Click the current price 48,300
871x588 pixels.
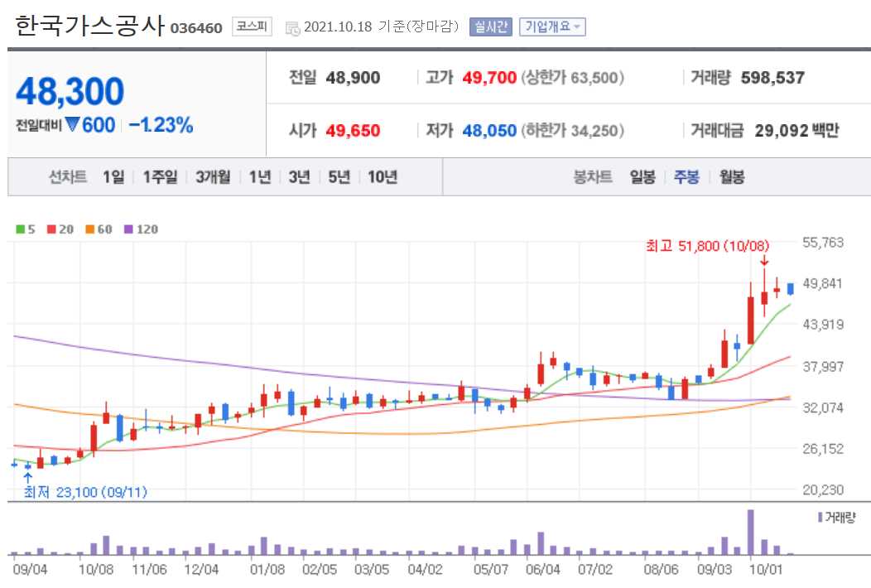coord(70,91)
